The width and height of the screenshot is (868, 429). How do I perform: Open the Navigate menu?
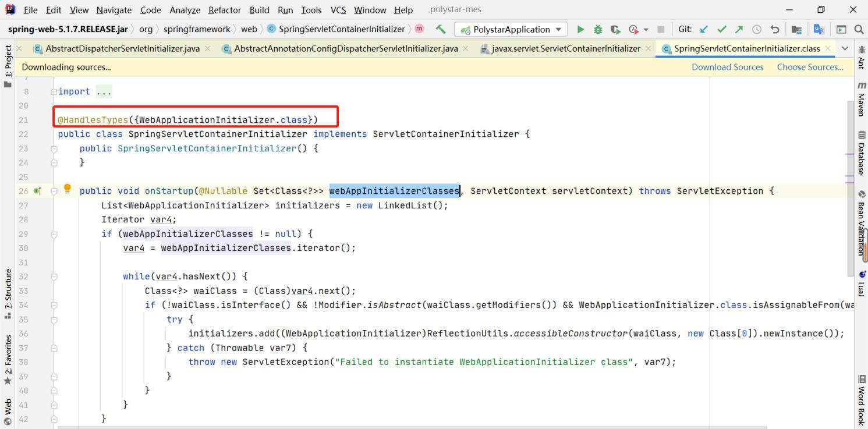pyautogui.click(x=114, y=10)
